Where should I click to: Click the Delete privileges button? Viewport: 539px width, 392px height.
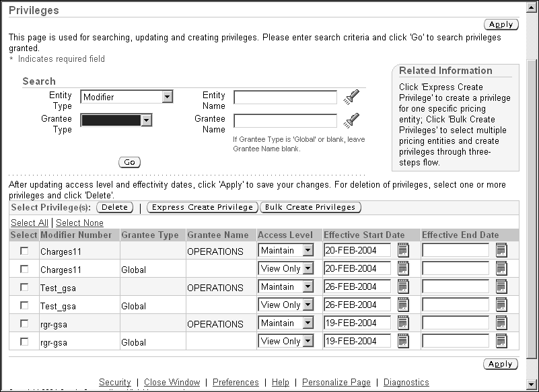point(115,207)
